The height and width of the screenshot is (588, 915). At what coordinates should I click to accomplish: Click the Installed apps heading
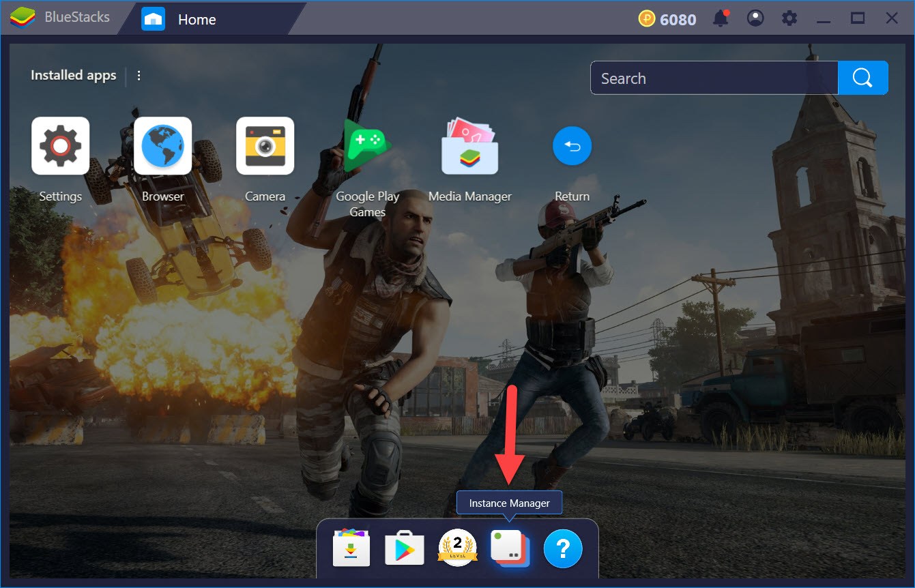pyautogui.click(x=73, y=76)
